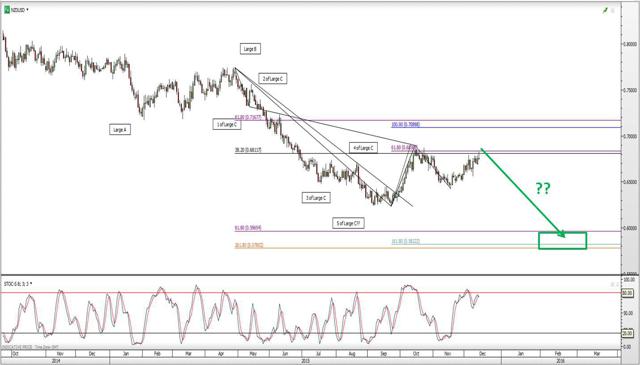Click the 20.00 stochastic level marker

(x=627, y=333)
